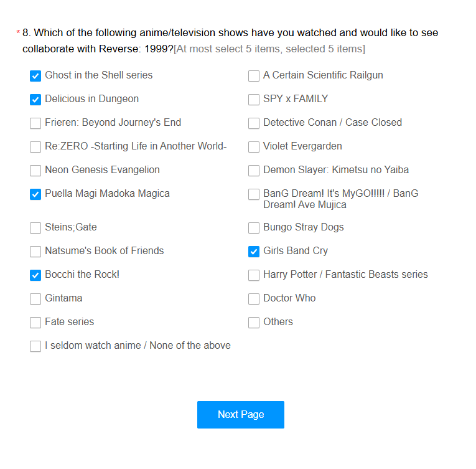Tick the Doctor Who checkbox
476x469 pixels.
254,299
